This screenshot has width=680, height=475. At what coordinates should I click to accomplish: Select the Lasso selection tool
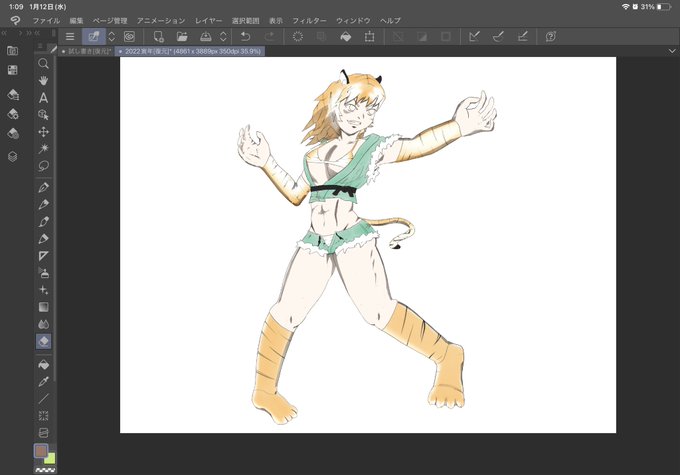pos(43,166)
